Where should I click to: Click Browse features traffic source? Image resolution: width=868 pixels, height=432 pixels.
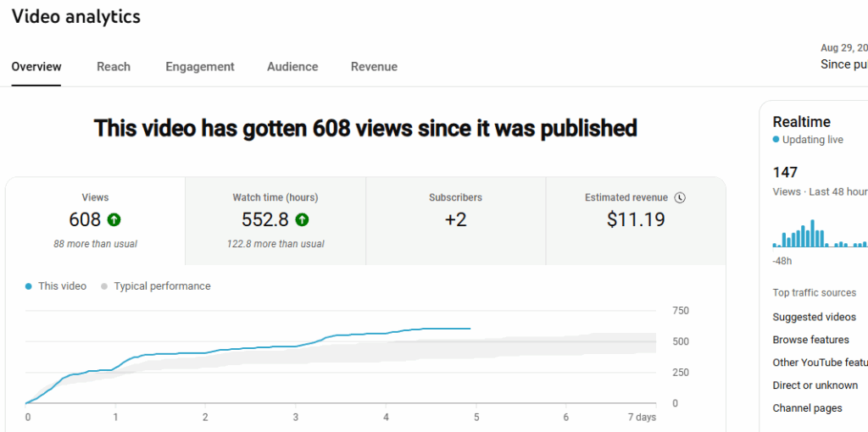pos(811,340)
